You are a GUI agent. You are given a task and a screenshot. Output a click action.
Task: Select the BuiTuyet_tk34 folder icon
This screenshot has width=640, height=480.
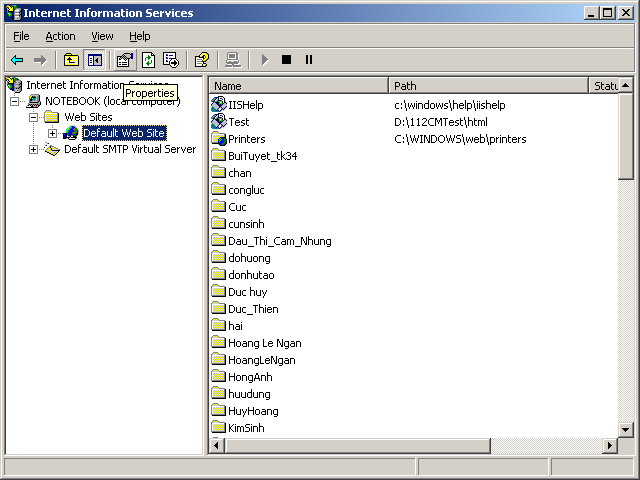click(x=219, y=156)
